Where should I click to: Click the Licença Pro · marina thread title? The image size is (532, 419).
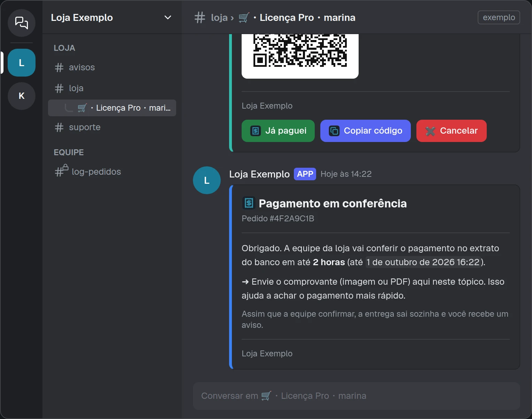[307, 17]
